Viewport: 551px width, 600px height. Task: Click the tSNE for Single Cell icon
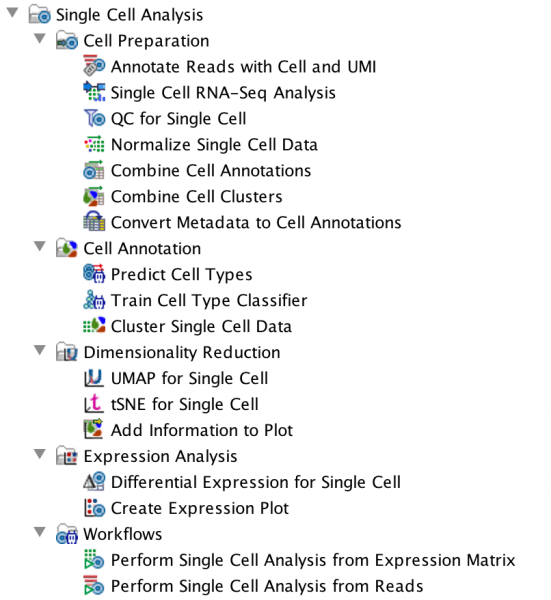(94, 404)
